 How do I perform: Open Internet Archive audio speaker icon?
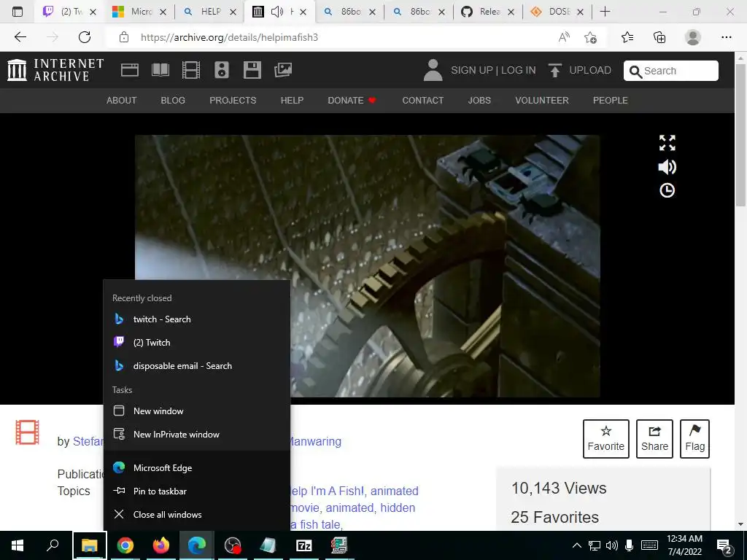(x=222, y=70)
